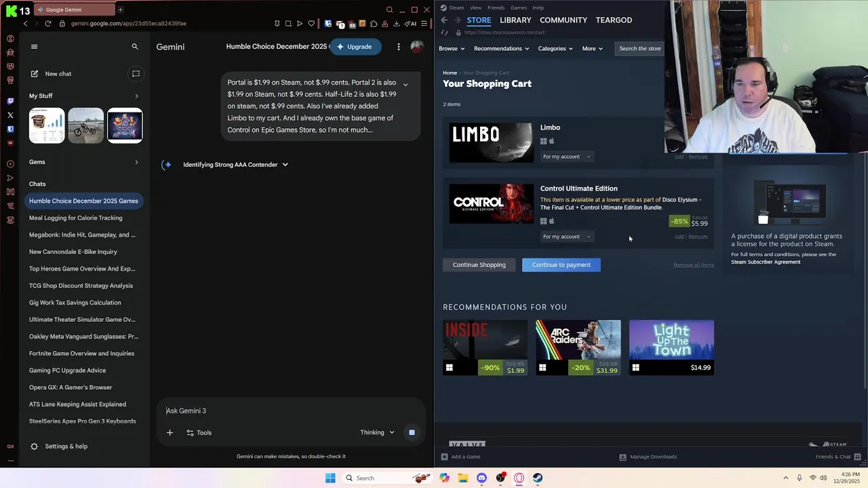Expand Steam Recommendations dropdown
This screenshot has height=488, width=868.
(502, 48)
